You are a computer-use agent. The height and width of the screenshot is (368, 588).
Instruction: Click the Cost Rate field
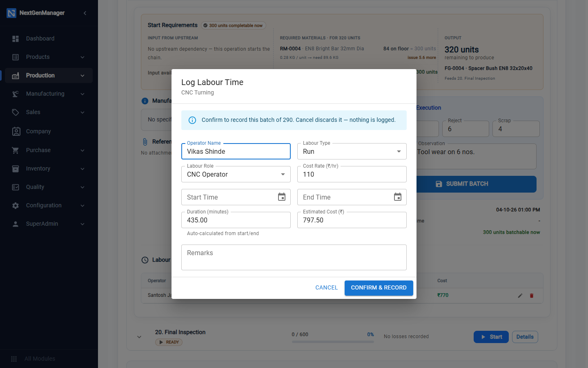coord(352,174)
